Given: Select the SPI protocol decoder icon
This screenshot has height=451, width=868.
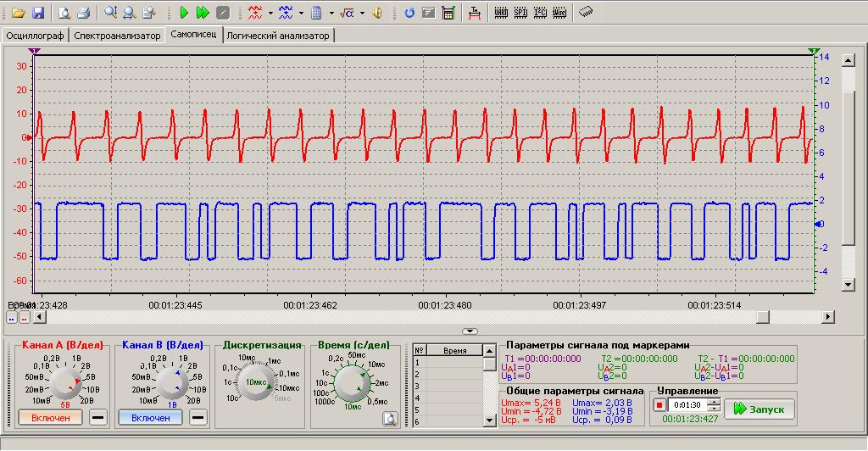Looking at the screenshot, I should coord(520,13).
